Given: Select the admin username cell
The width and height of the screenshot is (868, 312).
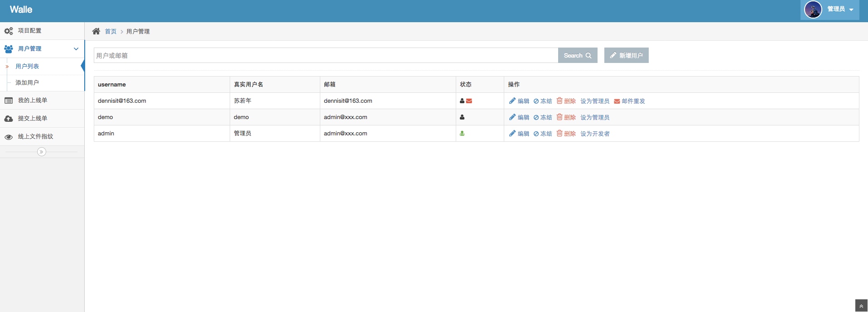Looking at the screenshot, I should pyautogui.click(x=162, y=134).
